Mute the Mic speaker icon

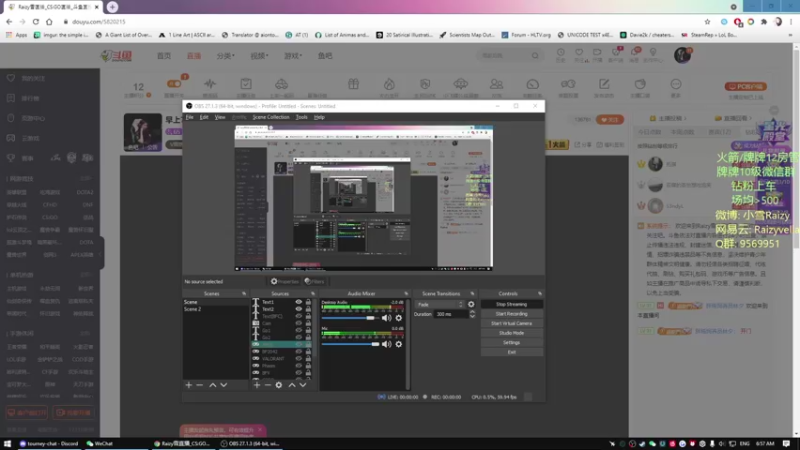387,344
